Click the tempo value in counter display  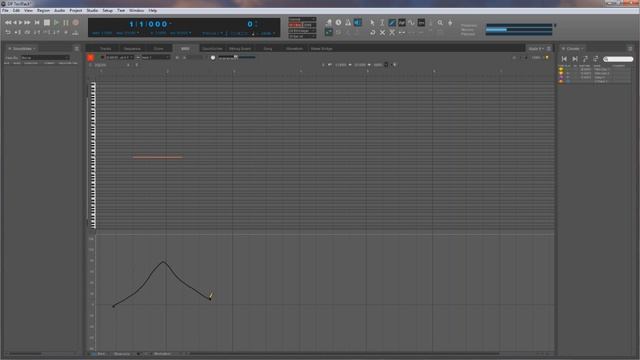(266, 33)
